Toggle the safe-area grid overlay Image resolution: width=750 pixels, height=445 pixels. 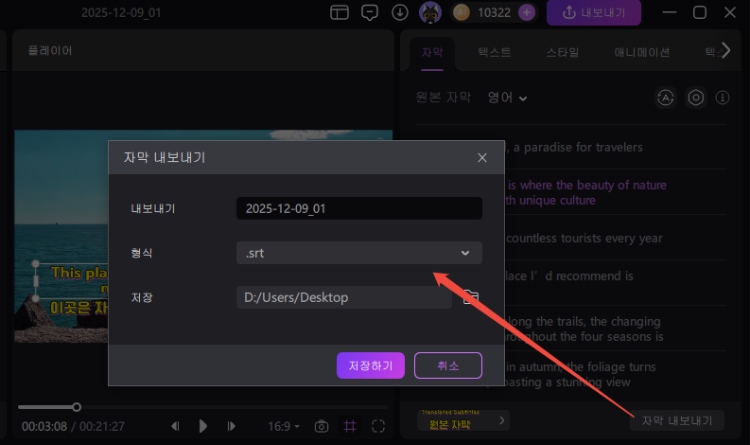pyautogui.click(x=350, y=426)
